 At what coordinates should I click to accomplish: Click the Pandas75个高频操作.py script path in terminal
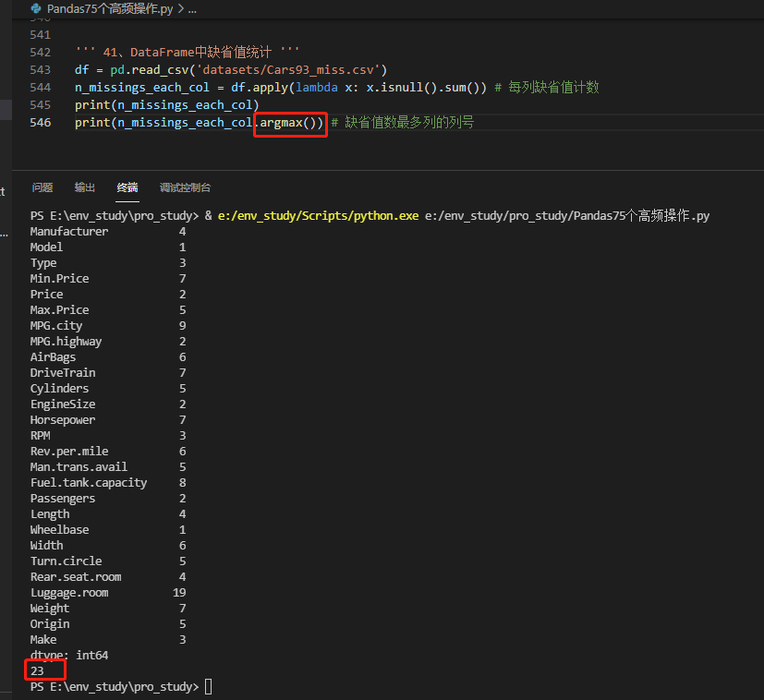pos(567,216)
